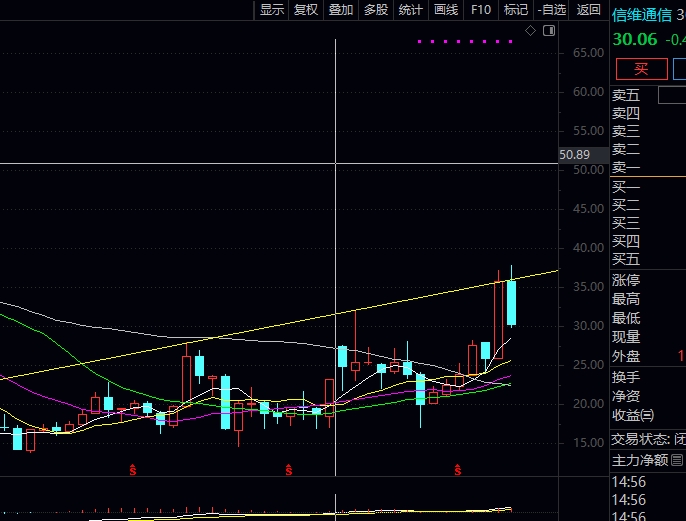Click the 收益(三) earnings label
Viewport: 686px width, 521px height.
(x=633, y=415)
